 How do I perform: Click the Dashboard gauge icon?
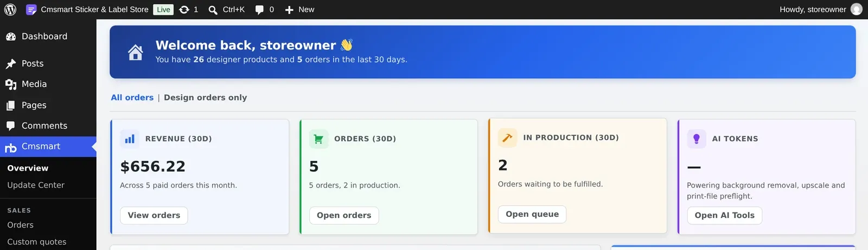(x=11, y=36)
